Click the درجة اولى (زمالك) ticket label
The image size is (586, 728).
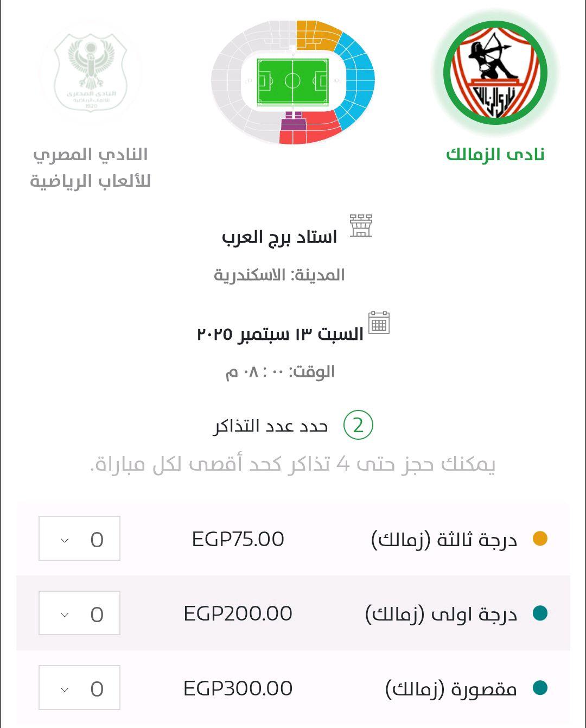[441, 614]
